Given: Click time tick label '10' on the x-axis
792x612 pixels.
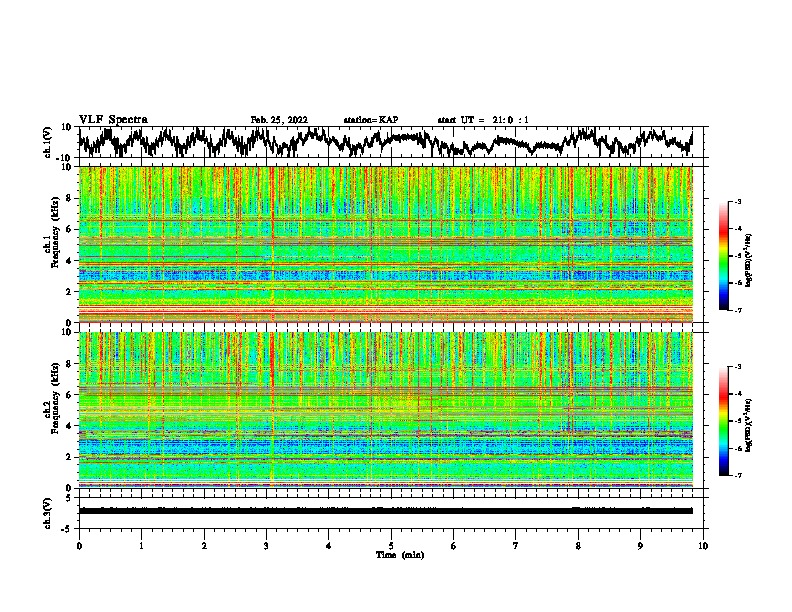Looking at the screenshot, I should pos(703,546).
